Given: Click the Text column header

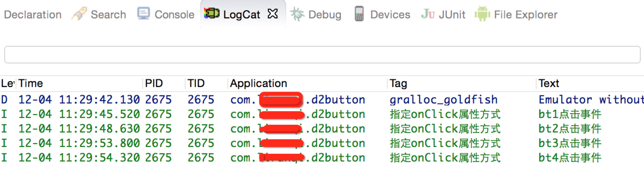Looking at the screenshot, I should pos(549,83).
